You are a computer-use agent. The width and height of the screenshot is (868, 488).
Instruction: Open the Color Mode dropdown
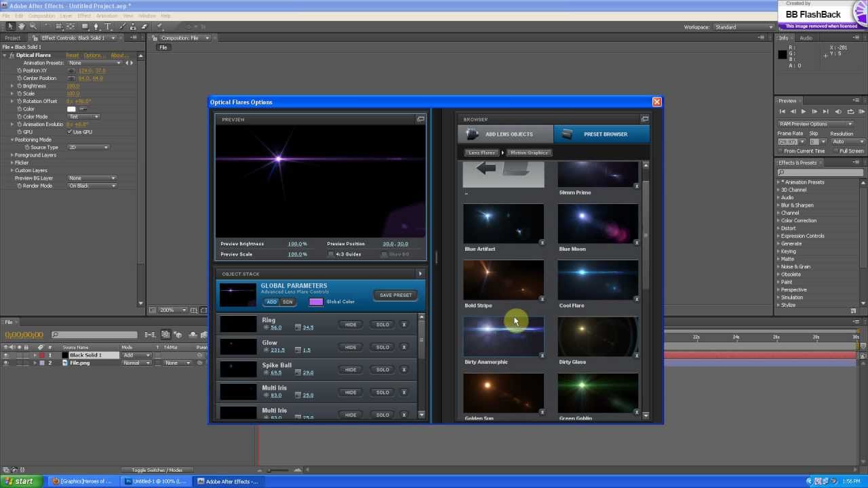pyautogui.click(x=84, y=117)
